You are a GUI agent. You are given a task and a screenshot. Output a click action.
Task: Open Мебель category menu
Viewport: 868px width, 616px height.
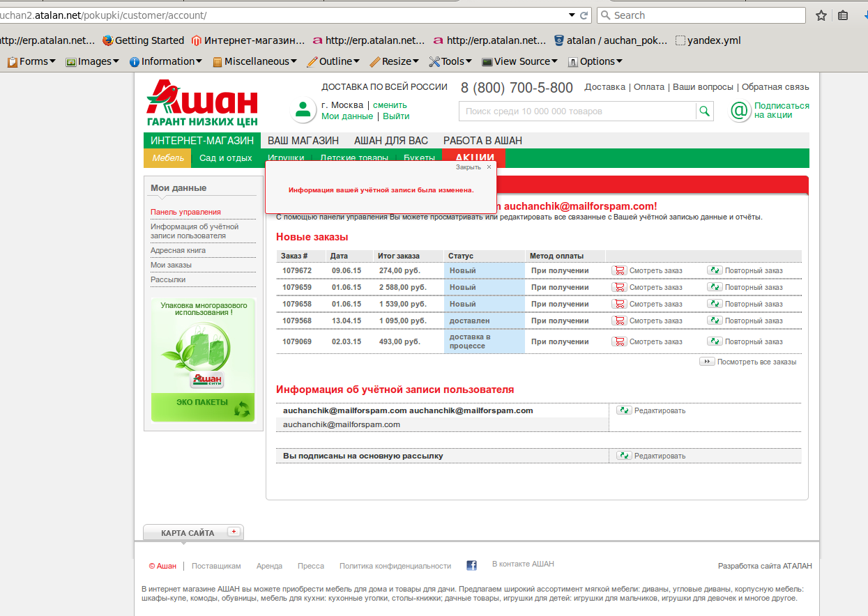point(168,158)
